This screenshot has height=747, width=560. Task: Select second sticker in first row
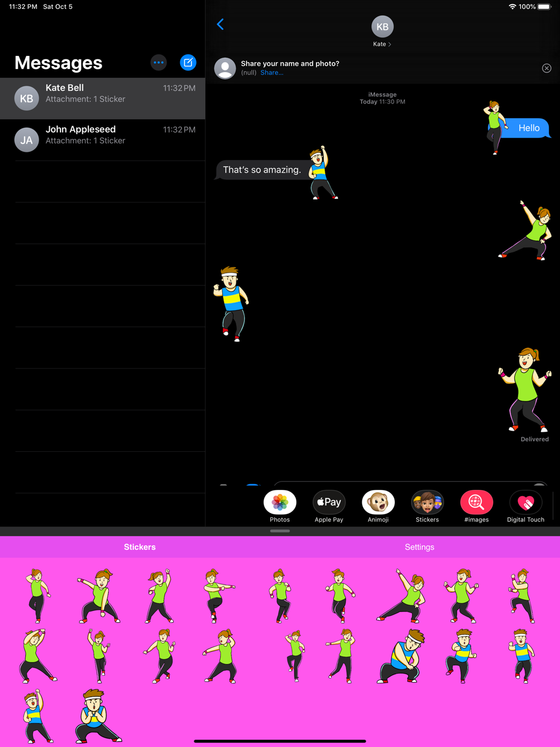tap(99, 596)
